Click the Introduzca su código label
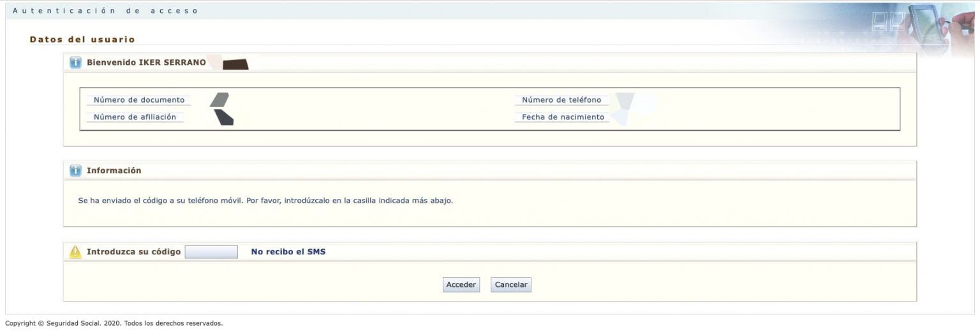Screen dimensions: 980x334 133,252
